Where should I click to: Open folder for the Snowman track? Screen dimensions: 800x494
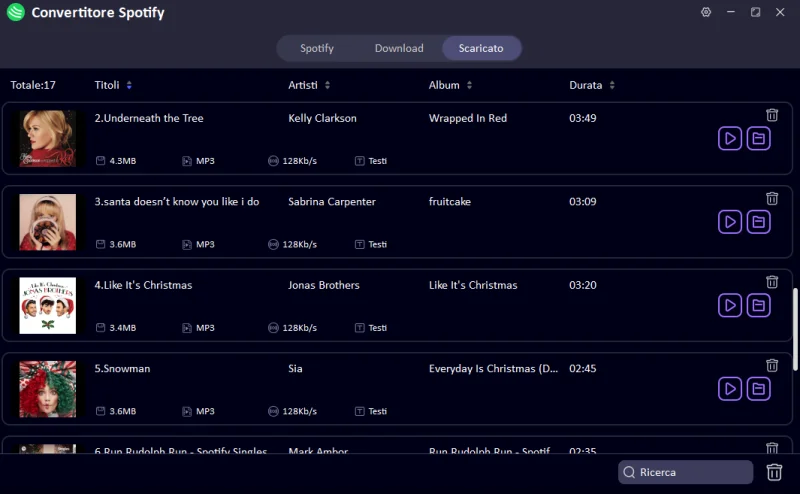pyautogui.click(x=758, y=389)
